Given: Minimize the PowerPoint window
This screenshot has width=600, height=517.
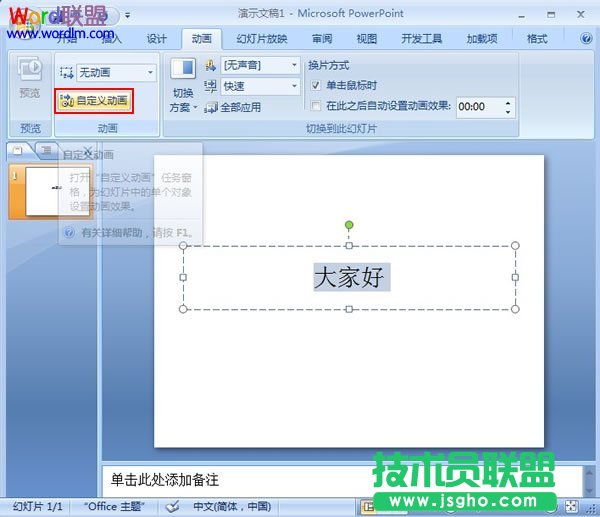Looking at the screenshot, I should click(521, 15).
